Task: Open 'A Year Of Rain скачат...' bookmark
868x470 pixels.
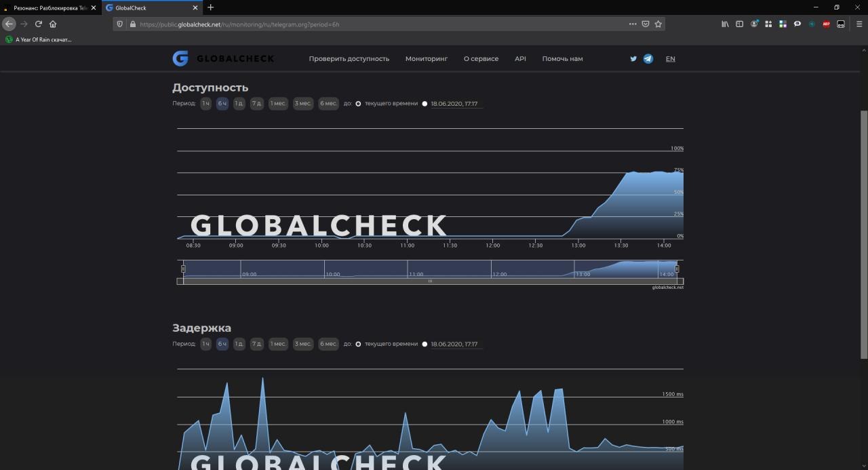Action: (x=39, y=39)
